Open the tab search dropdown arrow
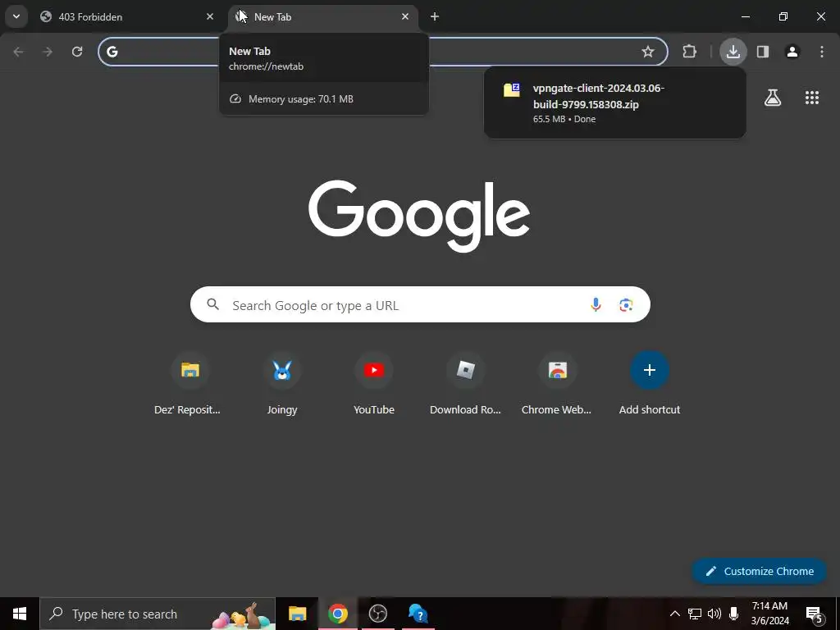The width and height of the screenshot is (840, 630). point(16,16)
